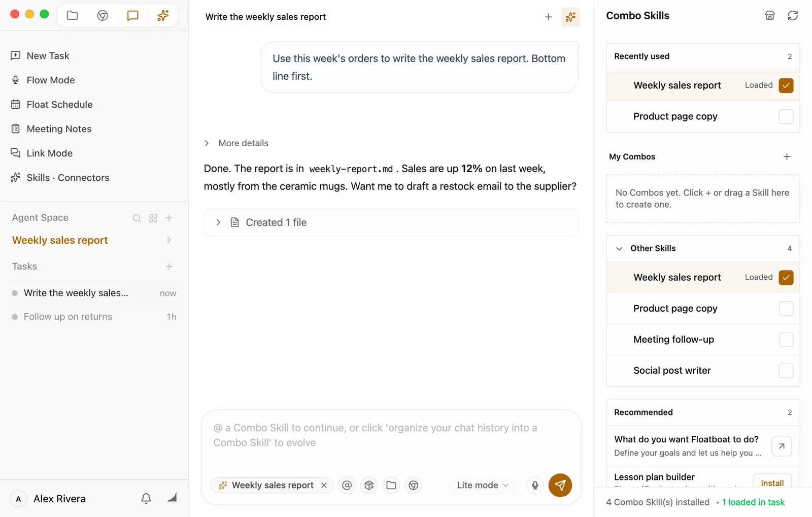Click Recently used header
Image resolution: width=812 pixels, height=517 pixels.
coord(703,56)
